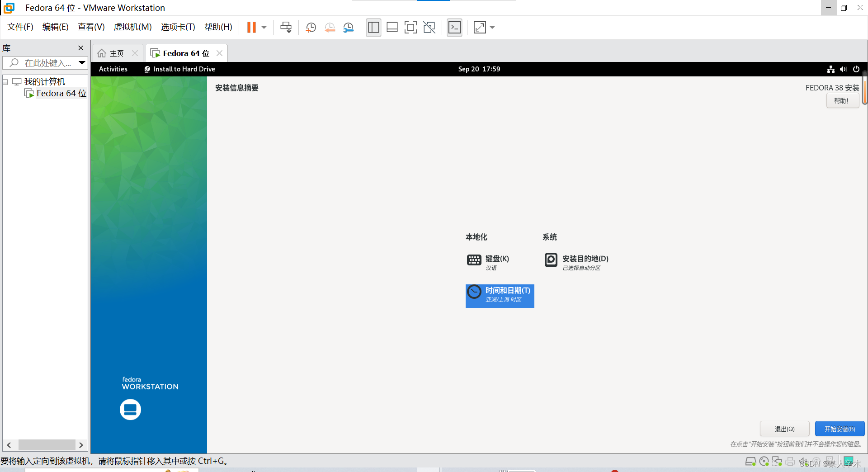Switch to the 主页 tab
Image resolution: width=868 pixels, height=472 pixels.
(116, 53)
